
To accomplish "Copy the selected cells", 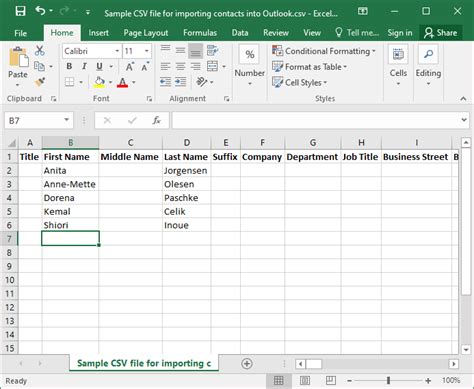I will [40, 66].
